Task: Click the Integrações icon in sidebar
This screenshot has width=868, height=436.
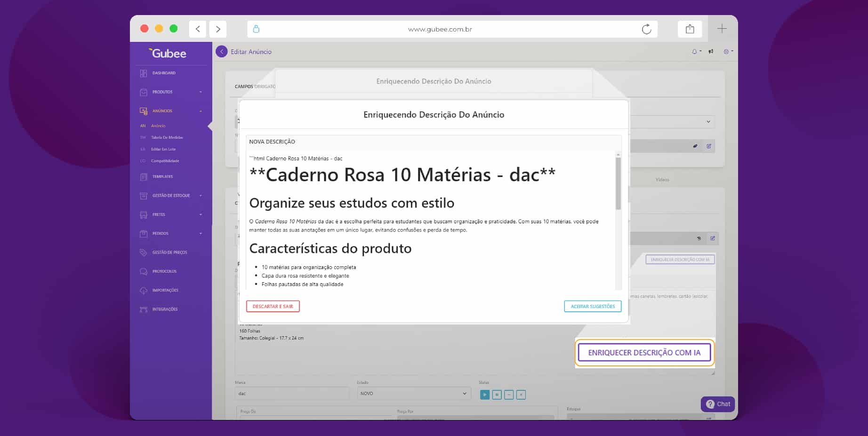Action: click(x=144, y=309)
